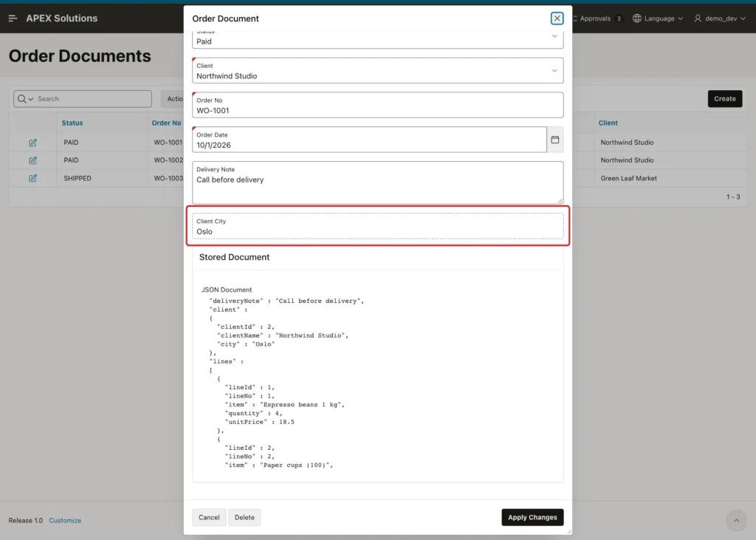The height and width of the screenshot is (540, 756).
Task: Click the Cancel button
Action: [x=209, y=517]
